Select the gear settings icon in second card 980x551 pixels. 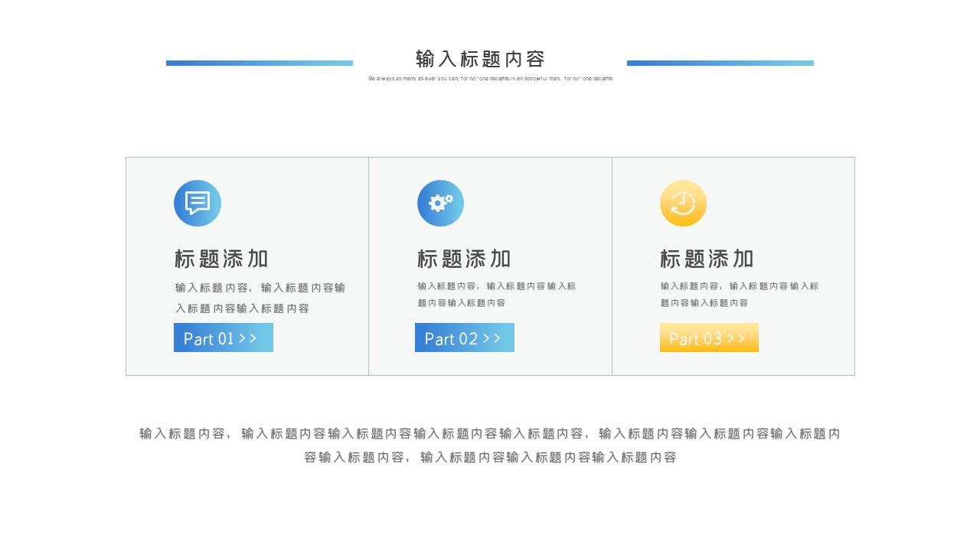438,204
